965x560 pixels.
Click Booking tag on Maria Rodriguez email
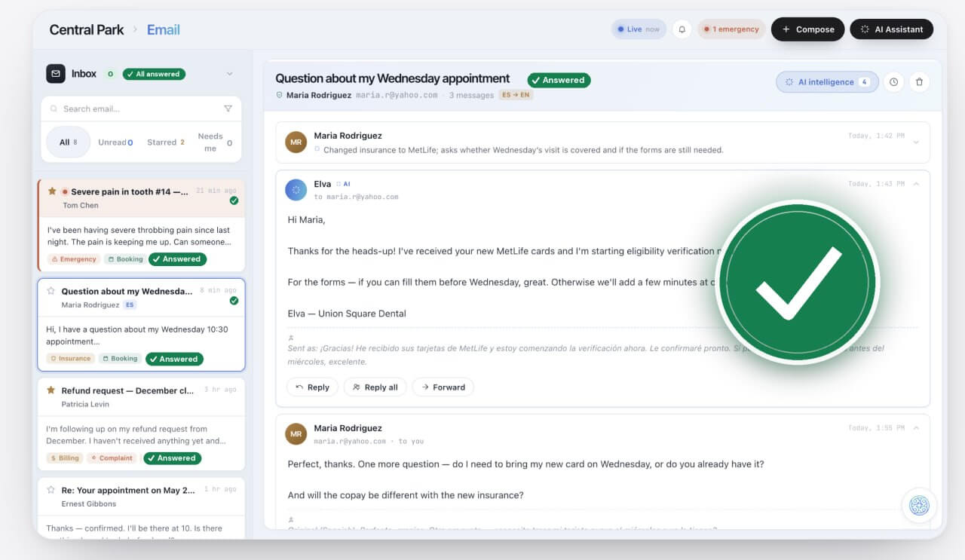pos(120,359)
